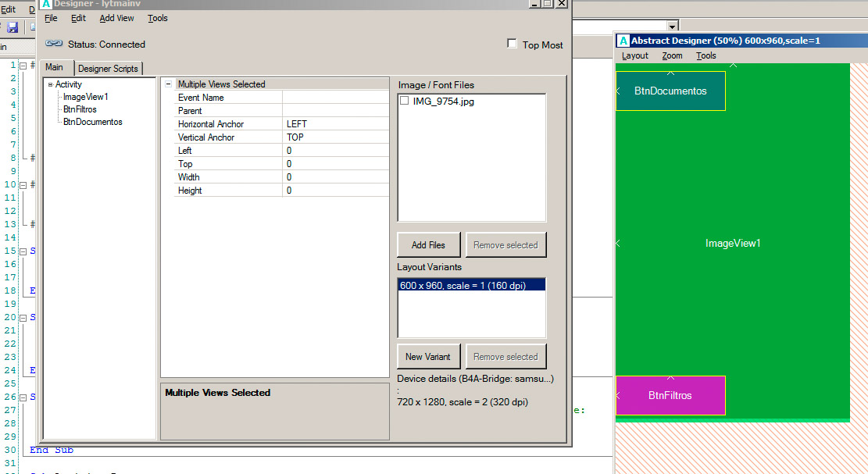Collapse the Activity tree node
The image size is (868, 474).
(50, 84)
